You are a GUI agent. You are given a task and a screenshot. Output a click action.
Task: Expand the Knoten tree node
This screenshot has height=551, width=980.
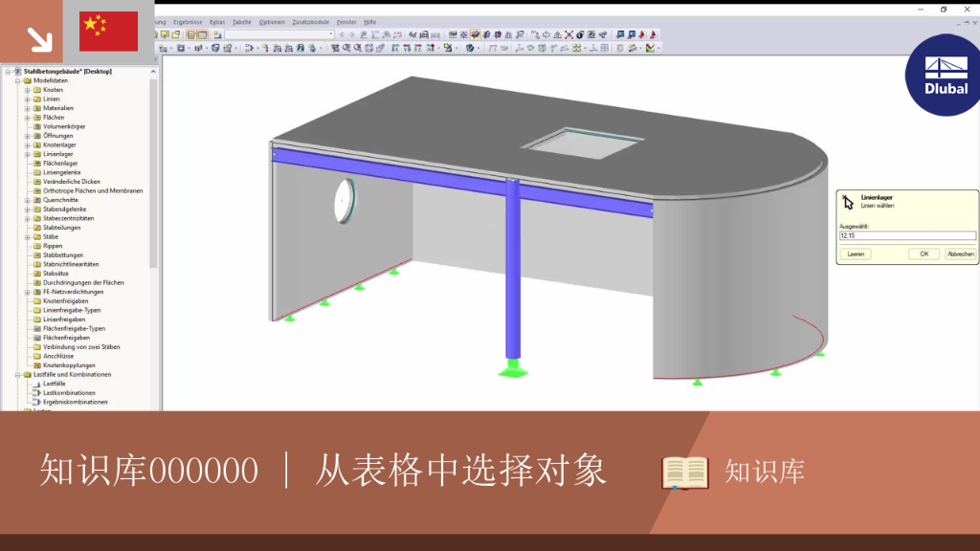(x=28, y=90)
